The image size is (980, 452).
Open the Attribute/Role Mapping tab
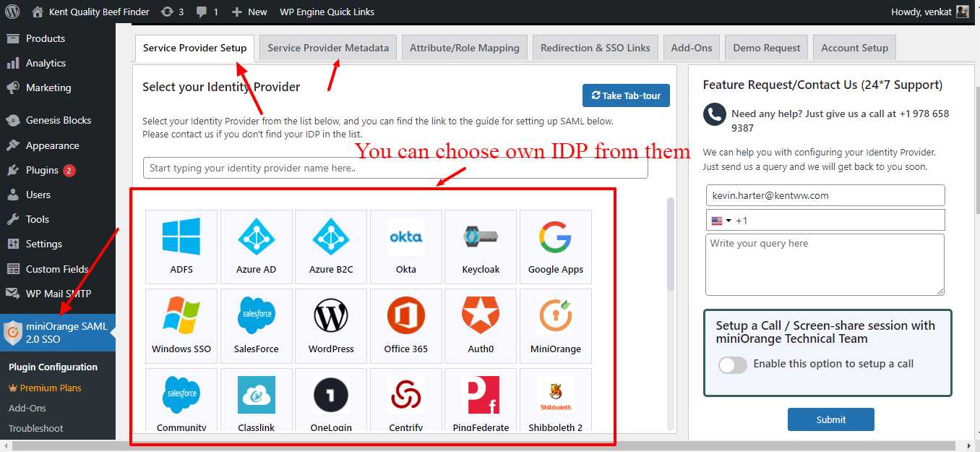point(465,48)
